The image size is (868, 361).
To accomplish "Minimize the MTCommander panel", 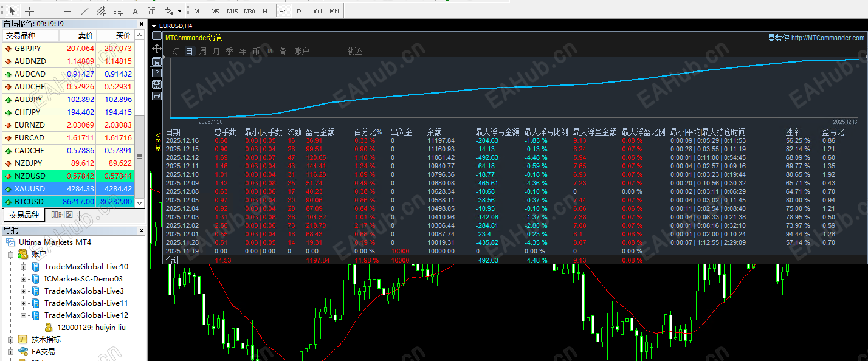I will [x=157, y=36].
